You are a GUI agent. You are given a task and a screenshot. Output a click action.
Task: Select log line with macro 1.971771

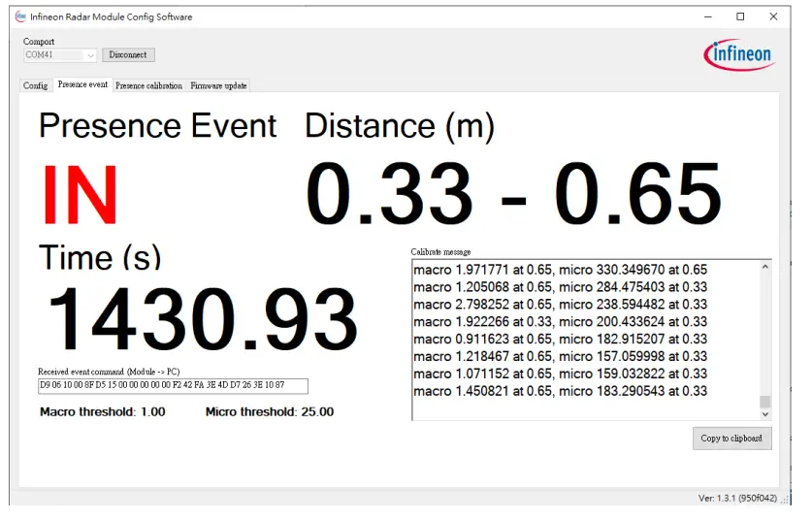tap(561, 270)
